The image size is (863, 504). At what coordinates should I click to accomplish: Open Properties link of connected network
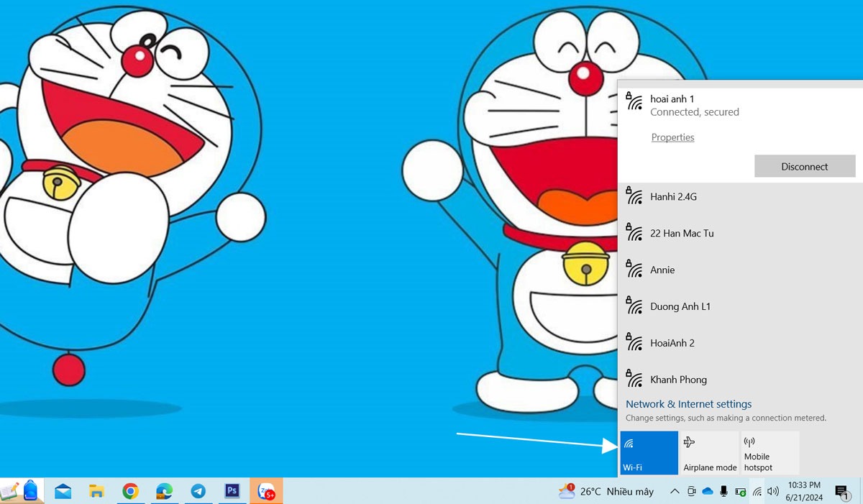[x=672, y=137]
